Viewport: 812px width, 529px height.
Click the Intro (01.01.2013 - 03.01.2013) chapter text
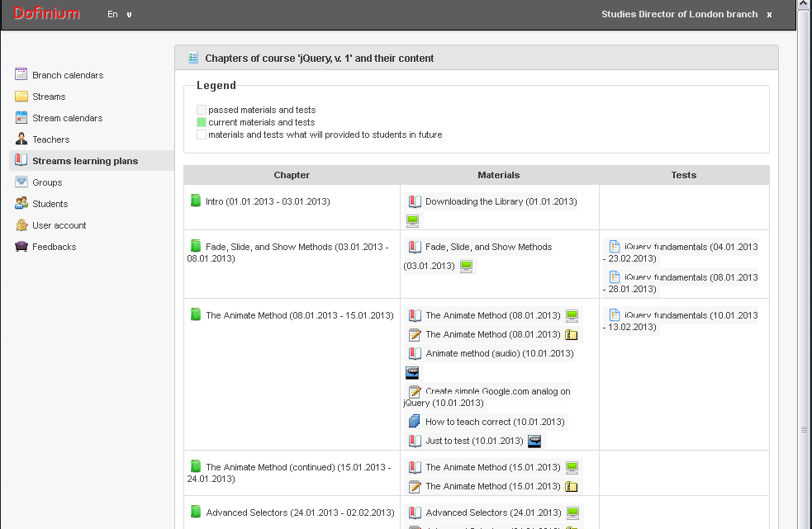pos(268,201)
